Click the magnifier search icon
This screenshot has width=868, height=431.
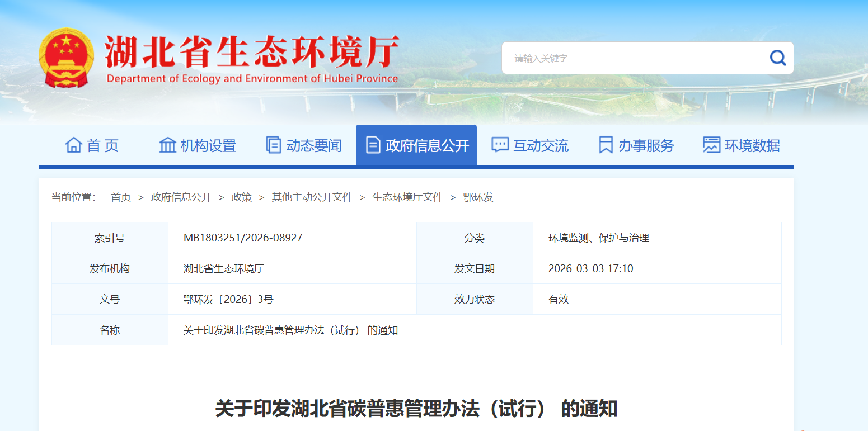777,58
